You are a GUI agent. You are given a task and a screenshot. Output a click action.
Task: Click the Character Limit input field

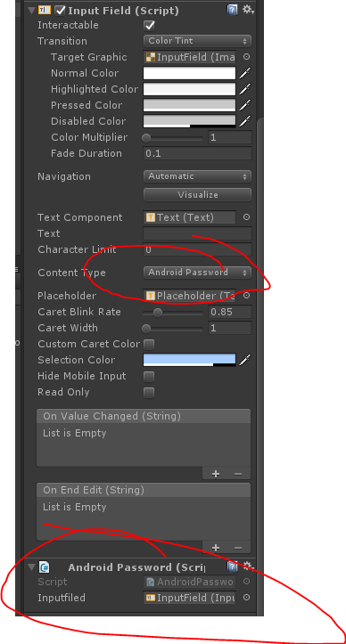pos(197,249)
